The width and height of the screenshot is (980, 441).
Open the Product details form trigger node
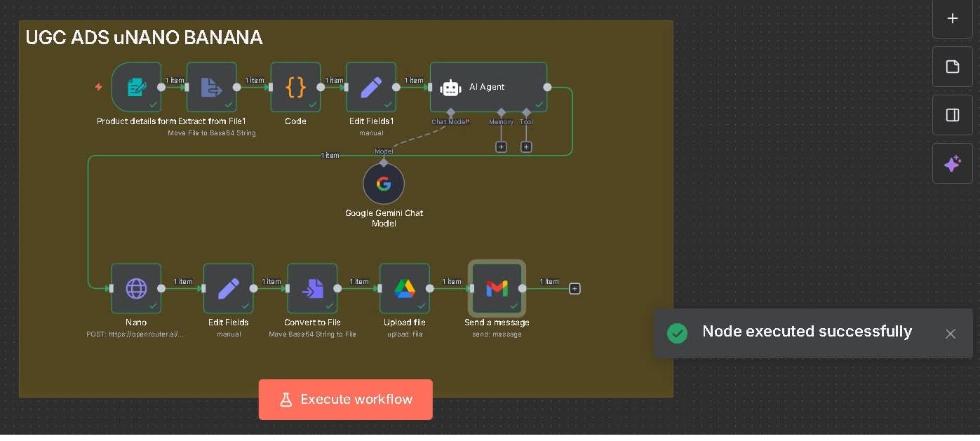pos(136,87)
